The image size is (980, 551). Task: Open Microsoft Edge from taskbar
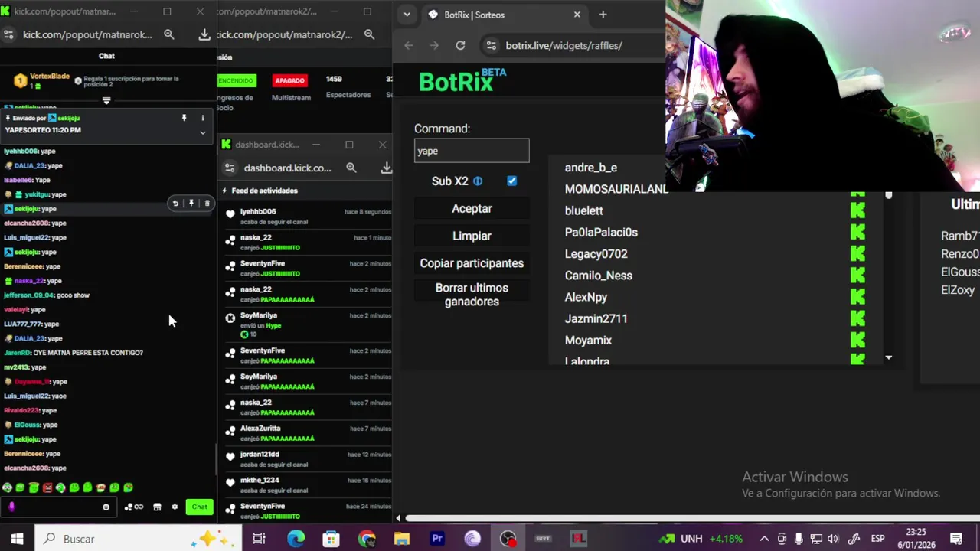296,539
